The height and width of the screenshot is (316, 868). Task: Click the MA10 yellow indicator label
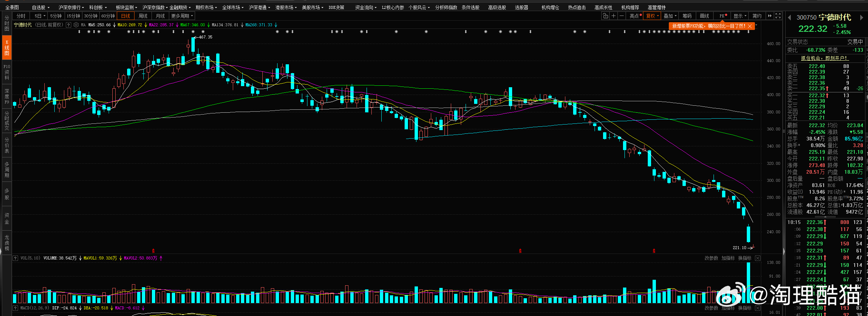[130, 25]
